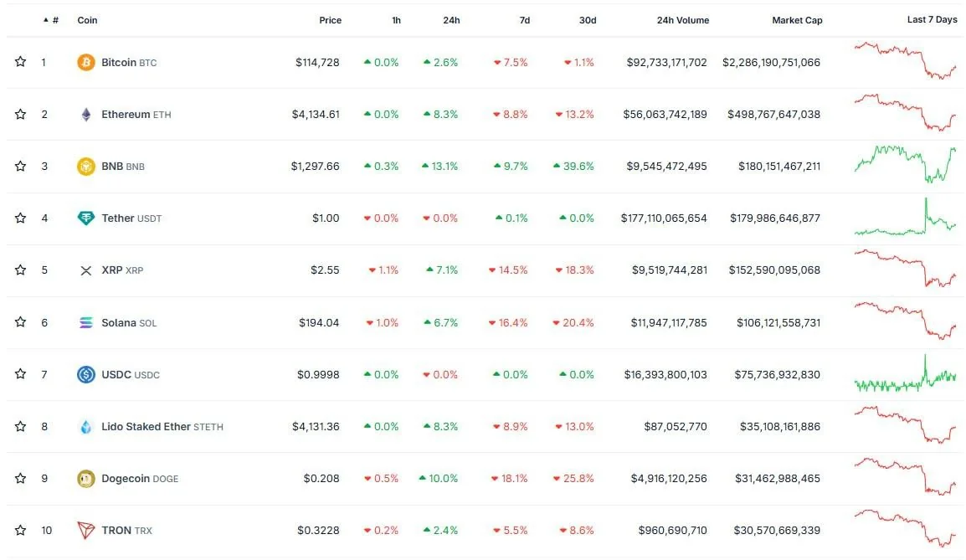Click the Dogecoin logo icon

click(x=85, y=479)
